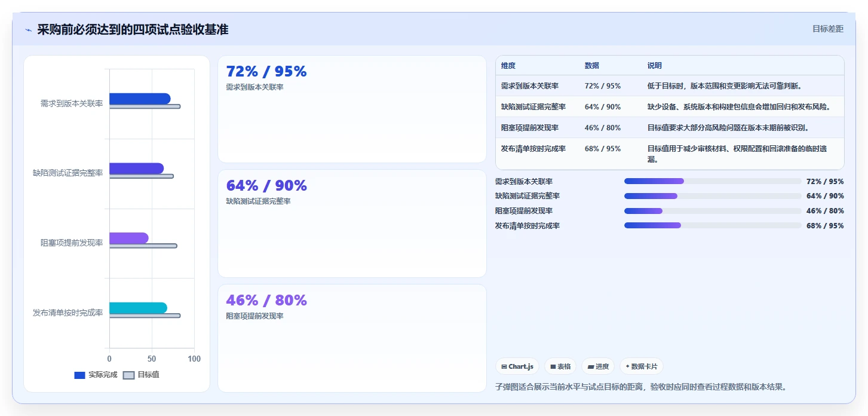868x416 pixels.
Task: Click the purple 阻塞项提前发现率 actual bar in chart
Action: [129, 238]
